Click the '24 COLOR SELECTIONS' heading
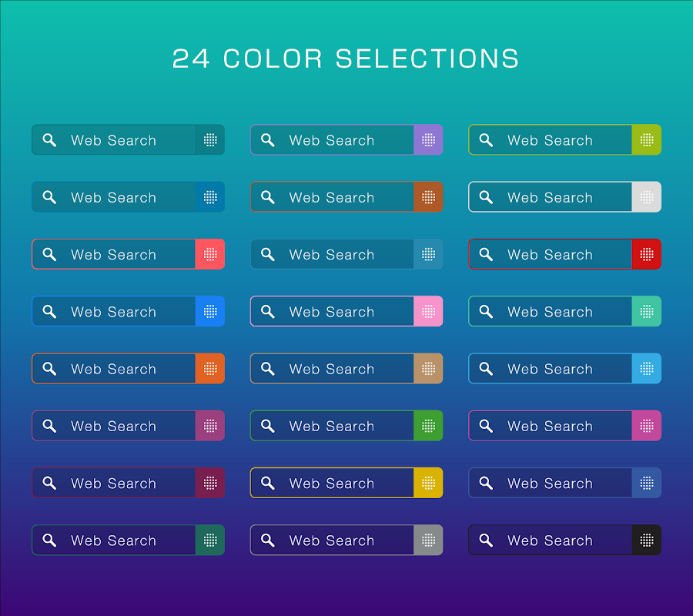693x616 pixels. [346, 59]
